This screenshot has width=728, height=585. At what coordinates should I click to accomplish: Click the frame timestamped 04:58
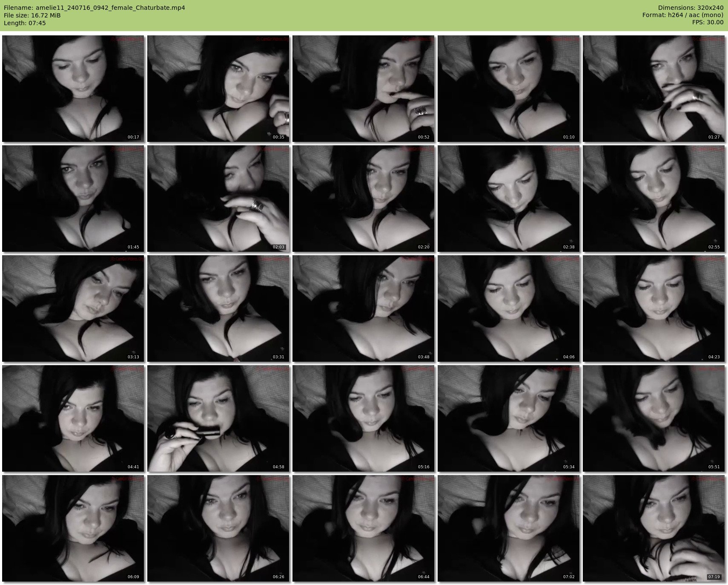[x=218, y=418]
